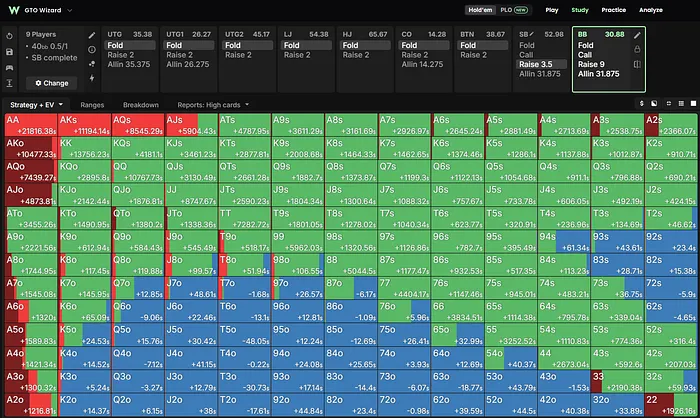
Task: Click the K2o hand cell
Action: pos(84,405)
